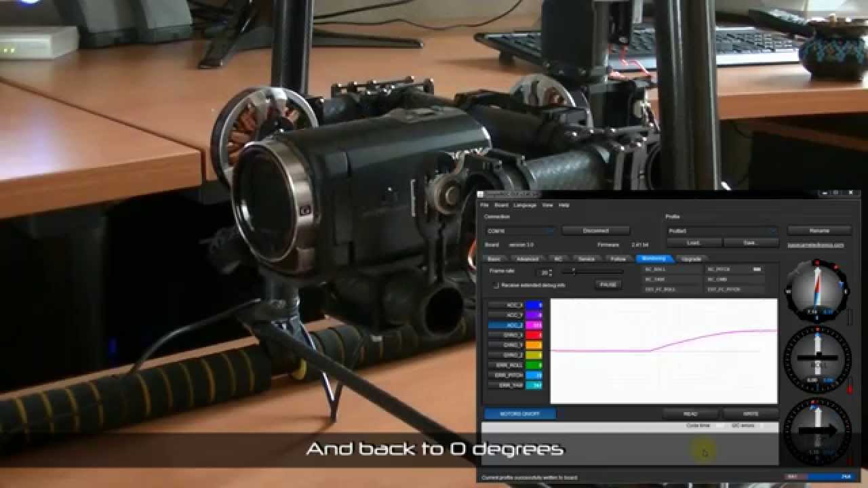Click the battery level indicator in status bar
868x488 pixels.
(x=818, y=477)
